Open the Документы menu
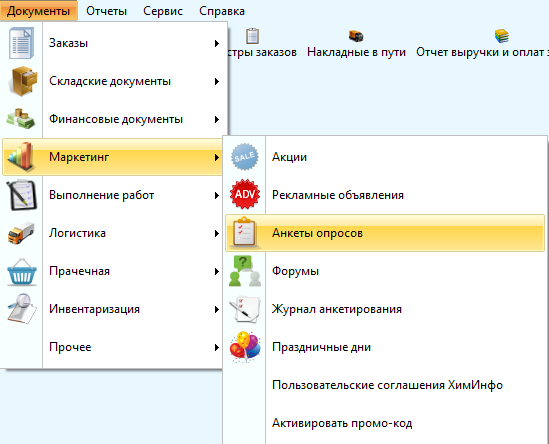The width and height of the screenshot is (549, 444). click(39, 11)
